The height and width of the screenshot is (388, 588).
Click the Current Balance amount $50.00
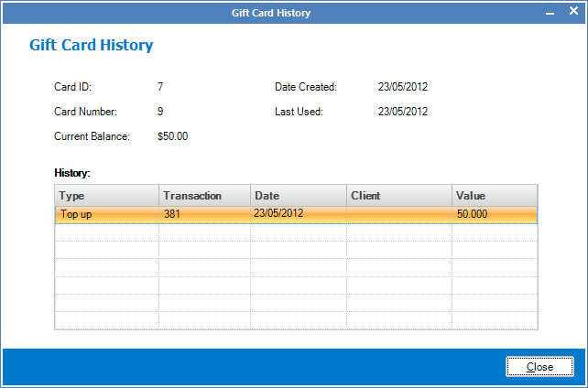point(173,137)
